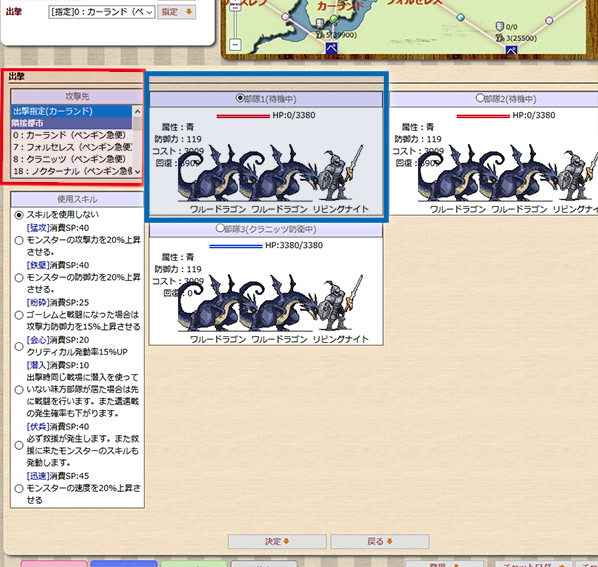Select the 猛攻 attack boost skill radio
Viewport: 598px width, 567px height.
(x=19, y=240)
